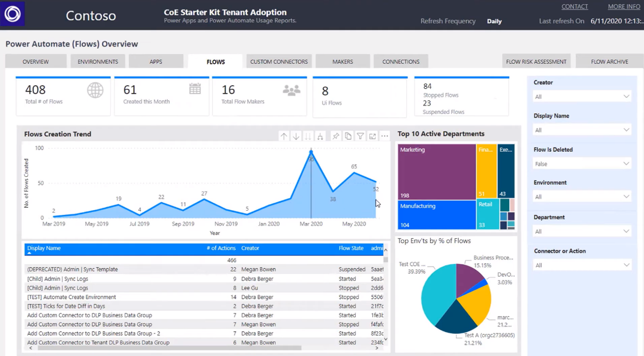Select the Manufacturing treemap block

coord(437,215)
